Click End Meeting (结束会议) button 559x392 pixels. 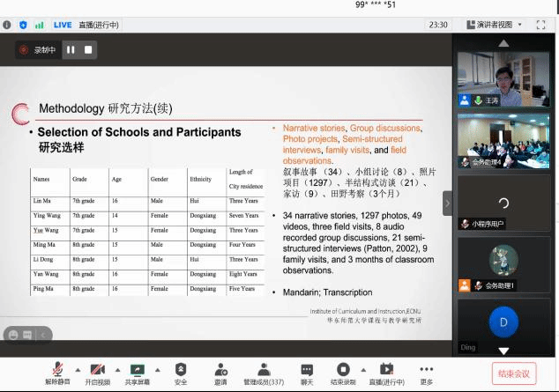pos(514,374)
